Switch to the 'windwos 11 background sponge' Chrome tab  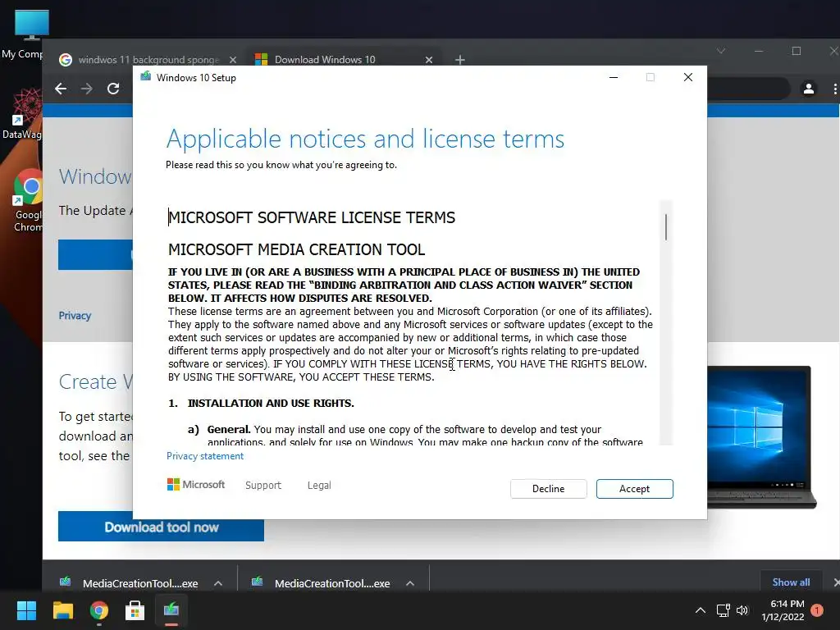point(148,59)
